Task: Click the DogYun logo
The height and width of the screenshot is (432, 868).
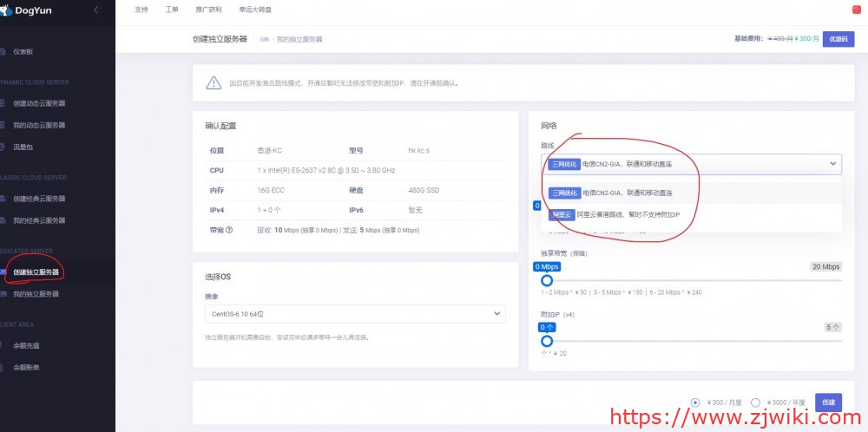Action: tap(27, 10)
